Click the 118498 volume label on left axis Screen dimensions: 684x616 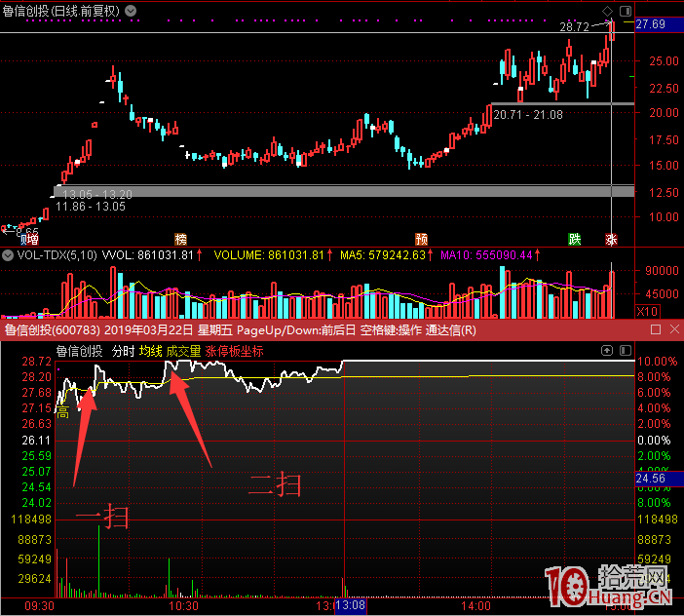coord(31,520)
